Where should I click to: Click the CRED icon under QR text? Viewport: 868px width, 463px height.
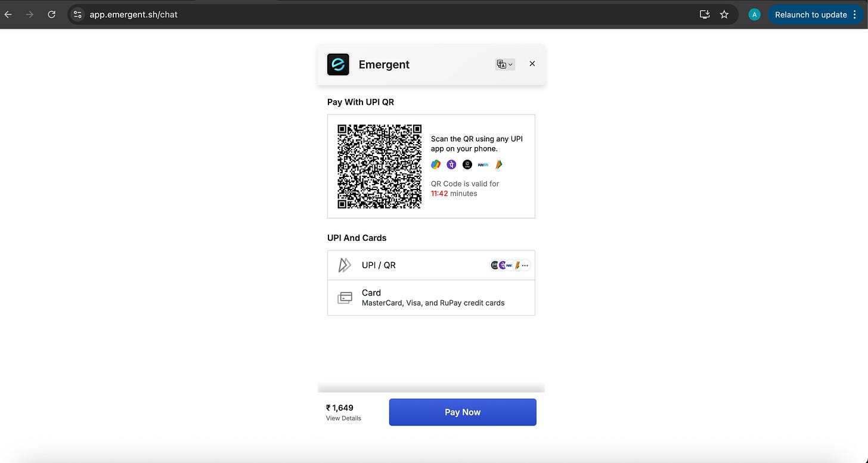[x=467, y=164]
